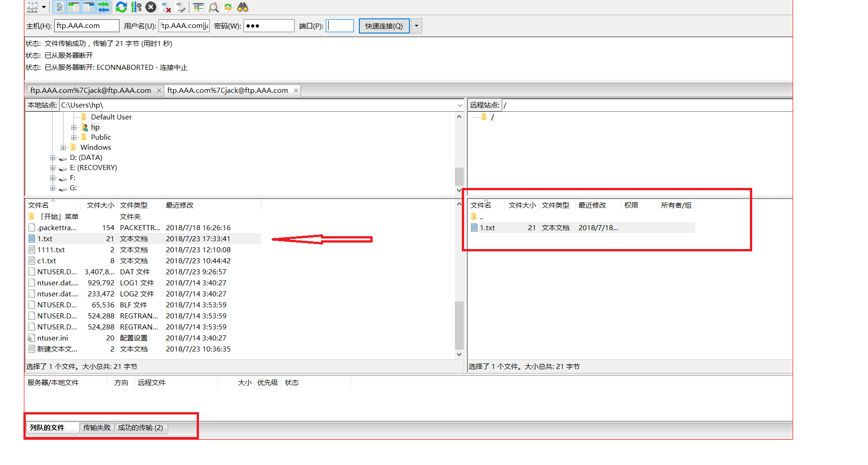Click local file list scrollbar thumb

tap(459, 325)
